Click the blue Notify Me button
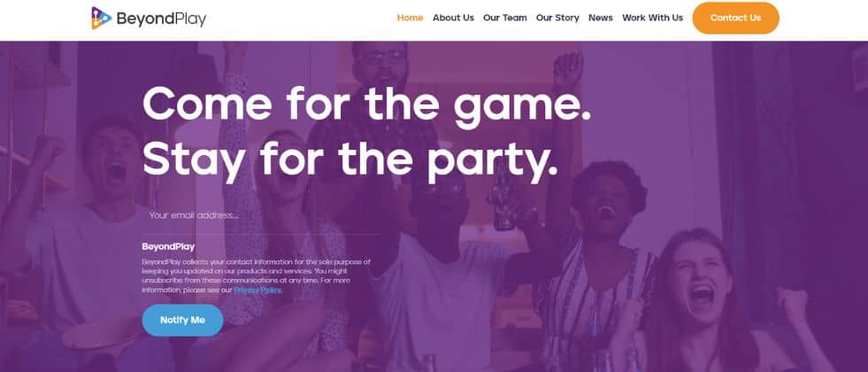 pyautogui.click(x=182, y=320)
